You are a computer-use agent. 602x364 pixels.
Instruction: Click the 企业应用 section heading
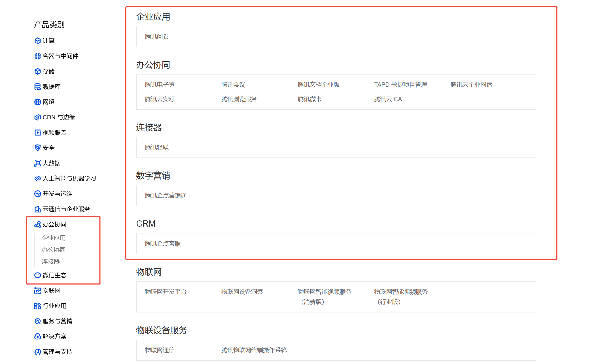coord(153,17)
